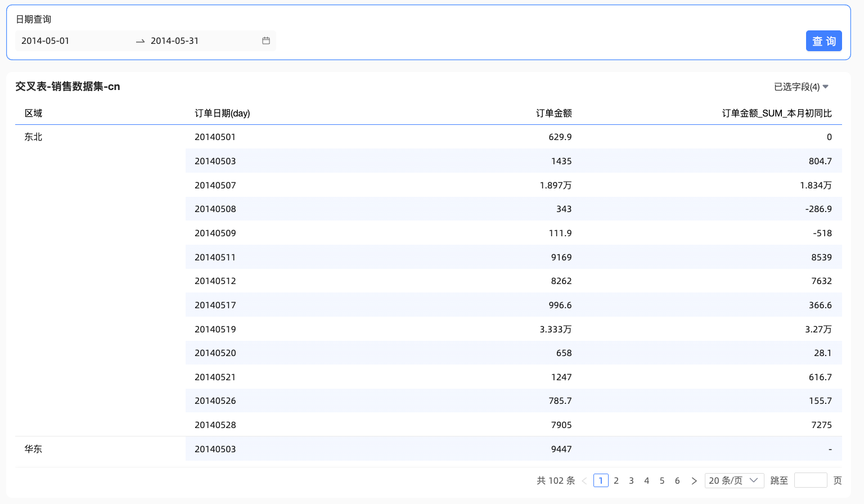Click comparison value -518
Image resolution: width=864 pixels, height=504 pixels.
(822, 233)
